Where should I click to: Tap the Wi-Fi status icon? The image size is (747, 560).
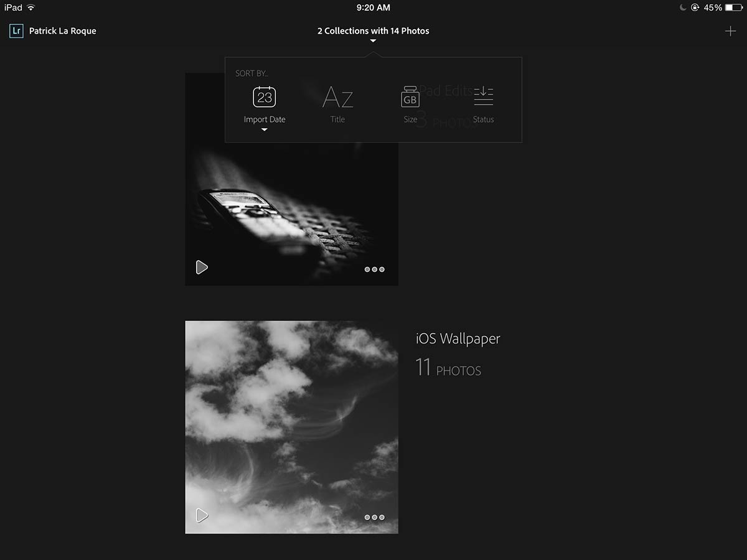pos(31,7)
